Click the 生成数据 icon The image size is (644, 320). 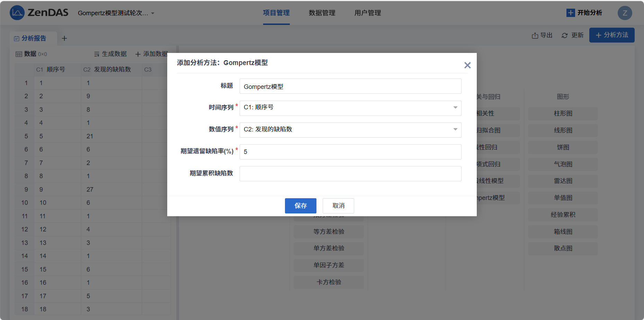coord(97,54)
